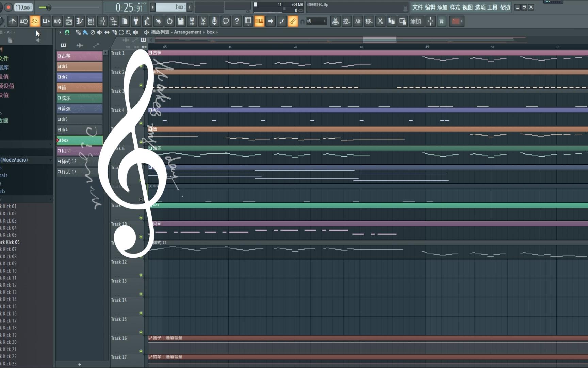Viewport: 588px width, 368px height.
Task: Open the Channel rack icon
Action: (91, 21)
